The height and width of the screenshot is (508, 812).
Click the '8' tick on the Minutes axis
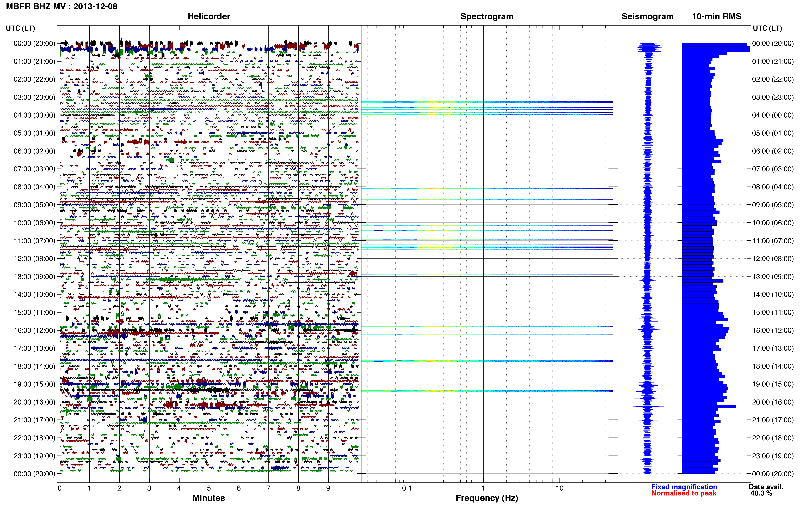tap(298, 488)
